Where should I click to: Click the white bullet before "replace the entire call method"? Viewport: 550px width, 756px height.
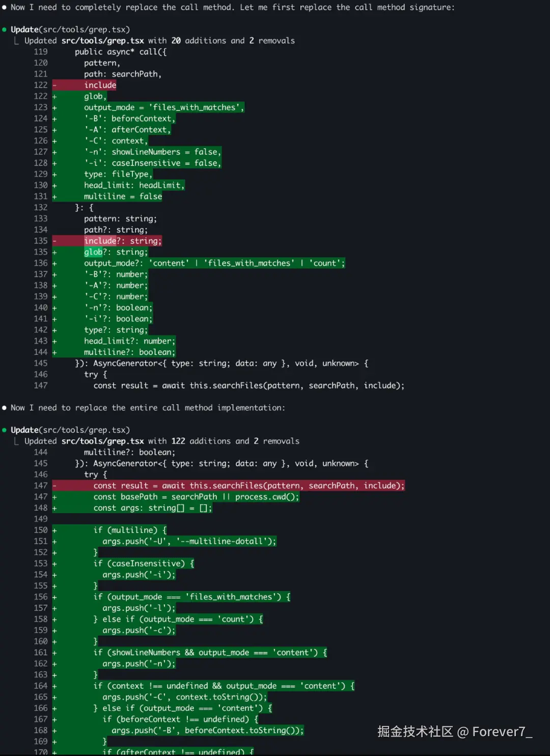pos(4,408)
